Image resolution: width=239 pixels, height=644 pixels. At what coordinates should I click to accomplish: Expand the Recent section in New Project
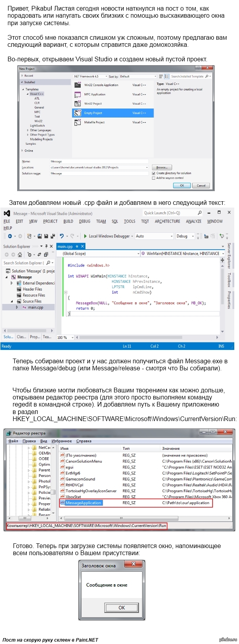coord(22,75)
